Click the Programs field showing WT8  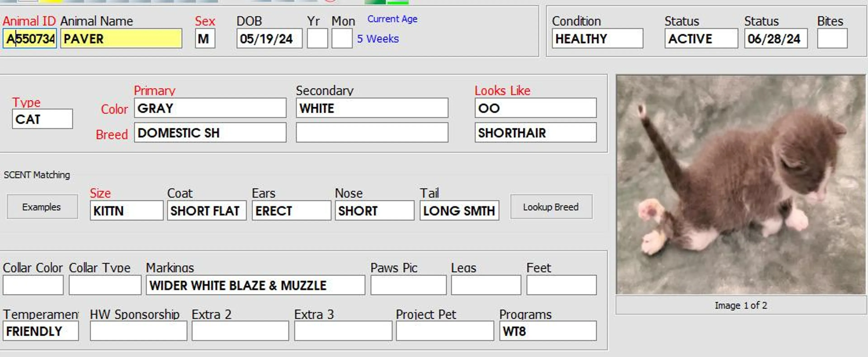547,331
